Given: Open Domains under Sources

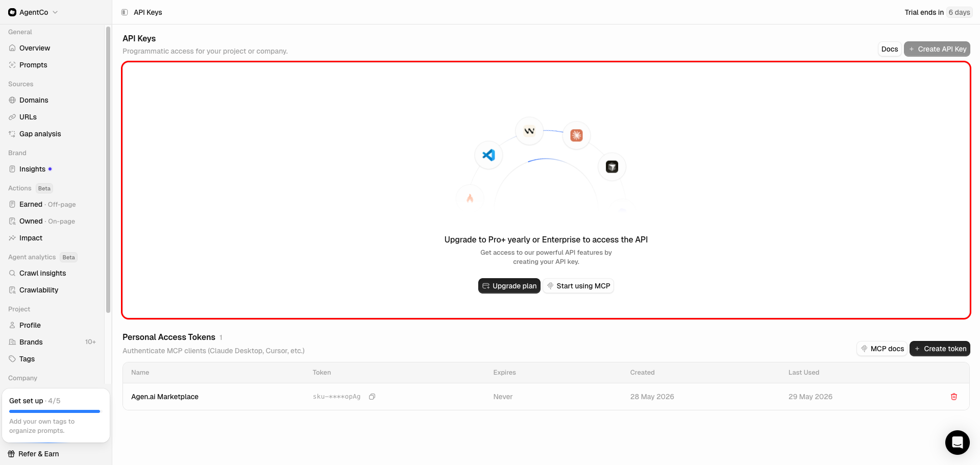Looking at the screenshot, I should (34, 100).
